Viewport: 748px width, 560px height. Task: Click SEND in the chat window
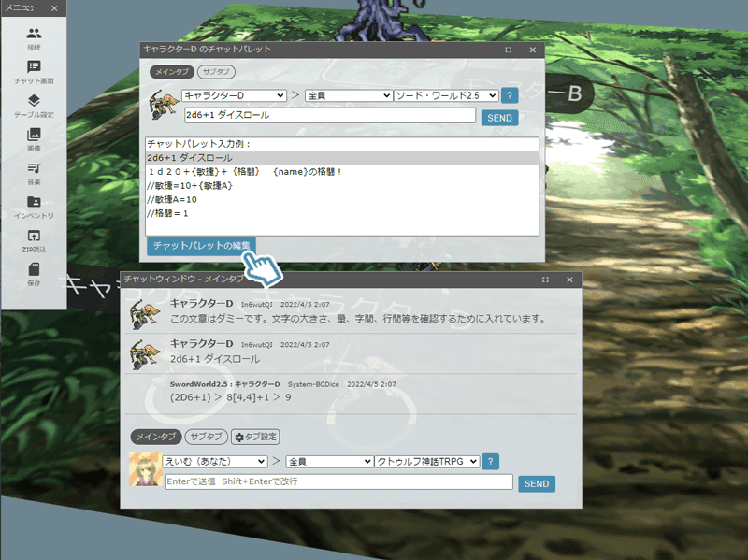click(537, 483)
